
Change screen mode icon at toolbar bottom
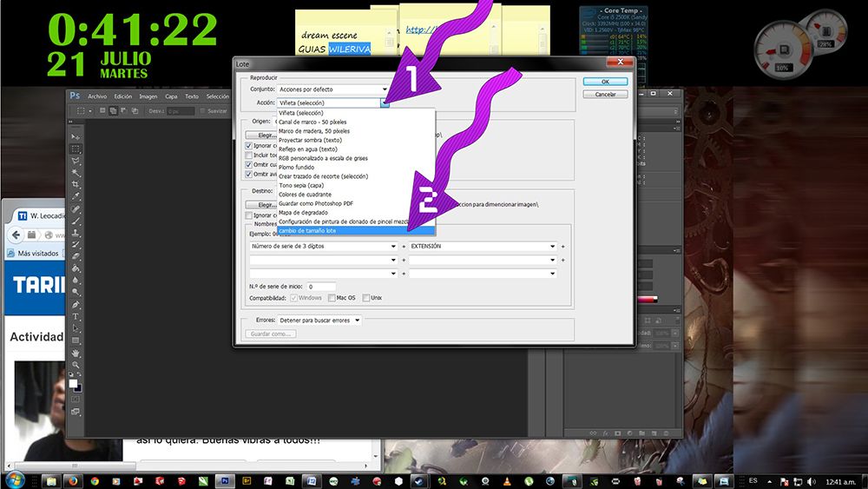point(76,412)
